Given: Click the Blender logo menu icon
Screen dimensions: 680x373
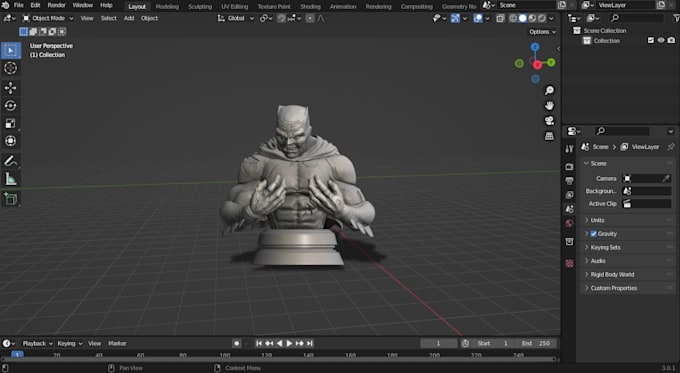Looking at the screenshot, I should (x=5, y=5).
